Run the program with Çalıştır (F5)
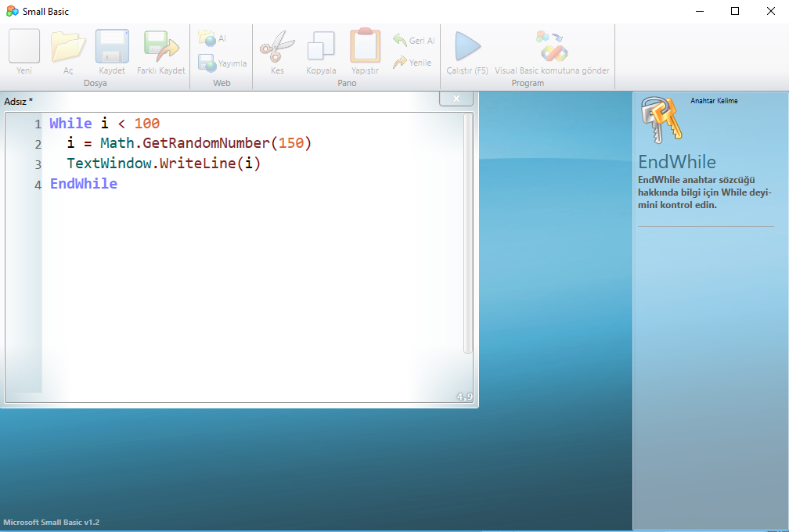789x532 pixels. 467,52
